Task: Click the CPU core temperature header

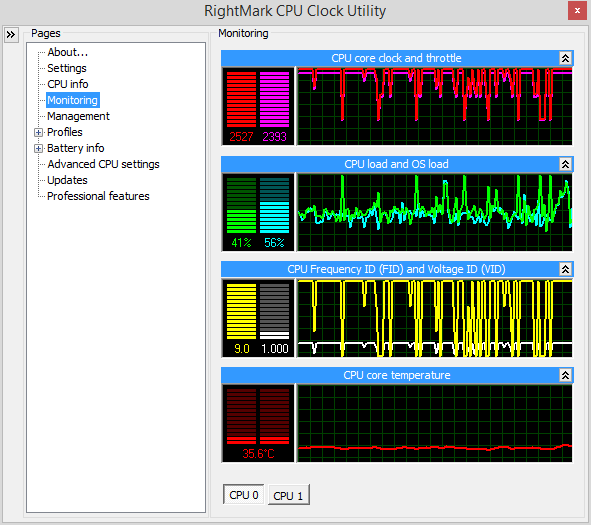Action: [397, 375]
